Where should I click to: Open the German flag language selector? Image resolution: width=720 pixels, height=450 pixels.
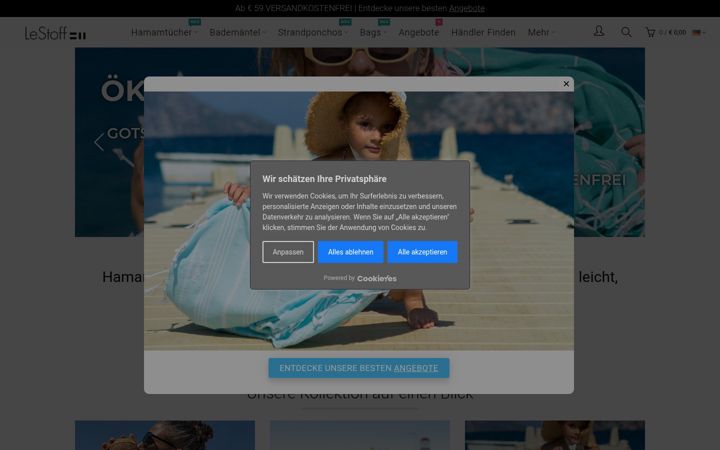698,33
